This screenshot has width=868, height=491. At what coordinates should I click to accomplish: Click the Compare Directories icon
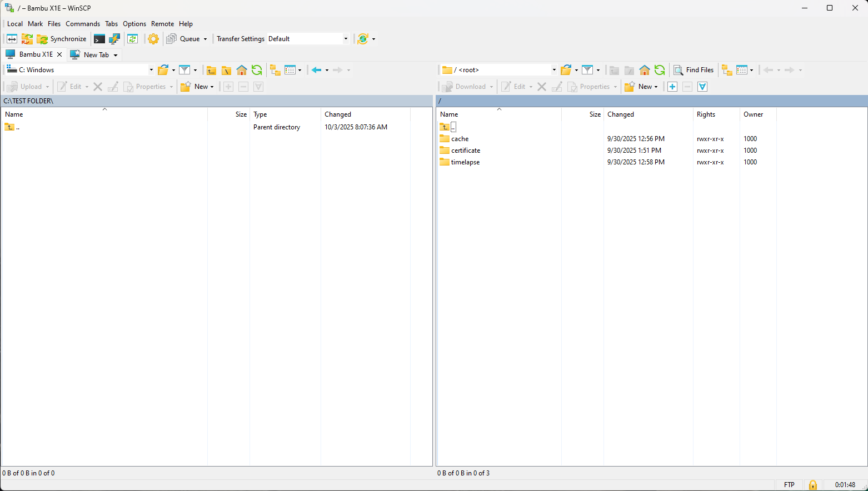pyautogui.click(x=12, y=39)
